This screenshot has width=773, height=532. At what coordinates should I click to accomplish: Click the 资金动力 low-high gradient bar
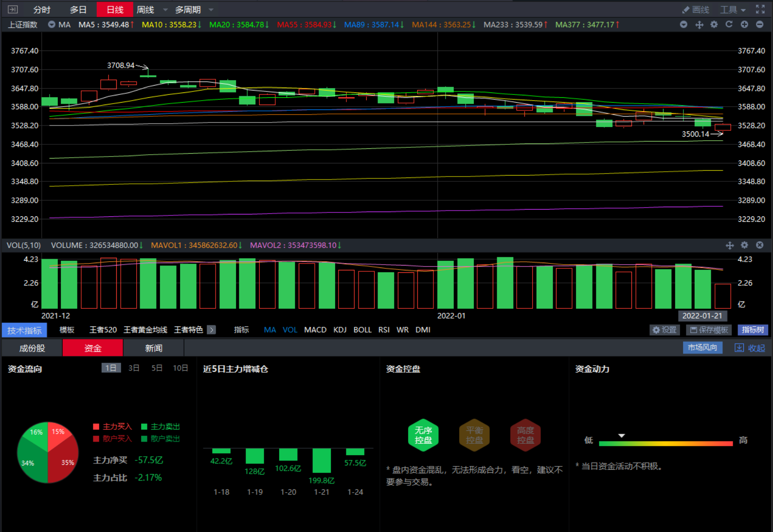[665, 443]
